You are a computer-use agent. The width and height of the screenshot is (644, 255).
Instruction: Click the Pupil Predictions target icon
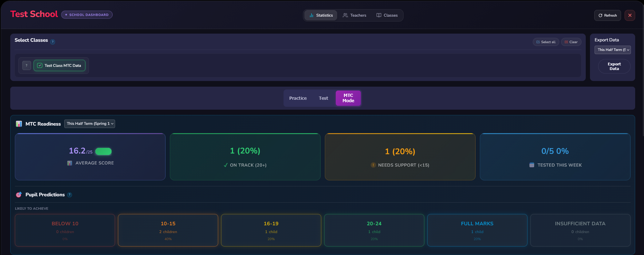pos(19,195)
